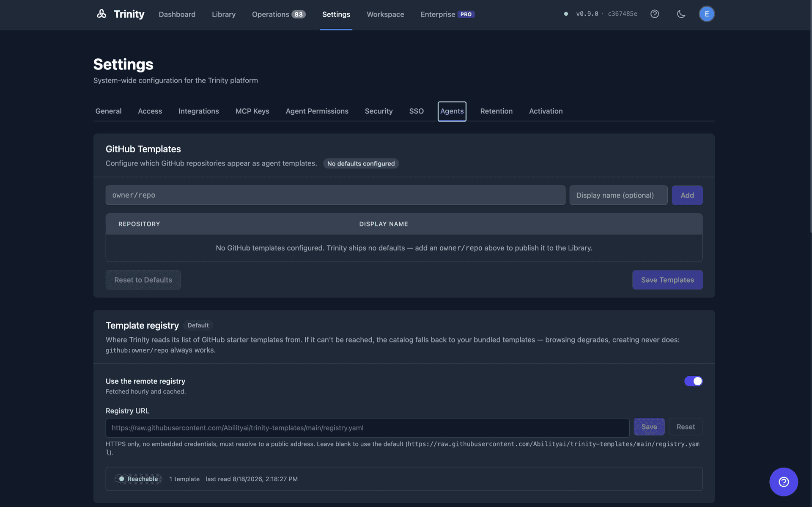Select the Agents tab
This screenshot has width=812, height=507.
coord(452,111)
